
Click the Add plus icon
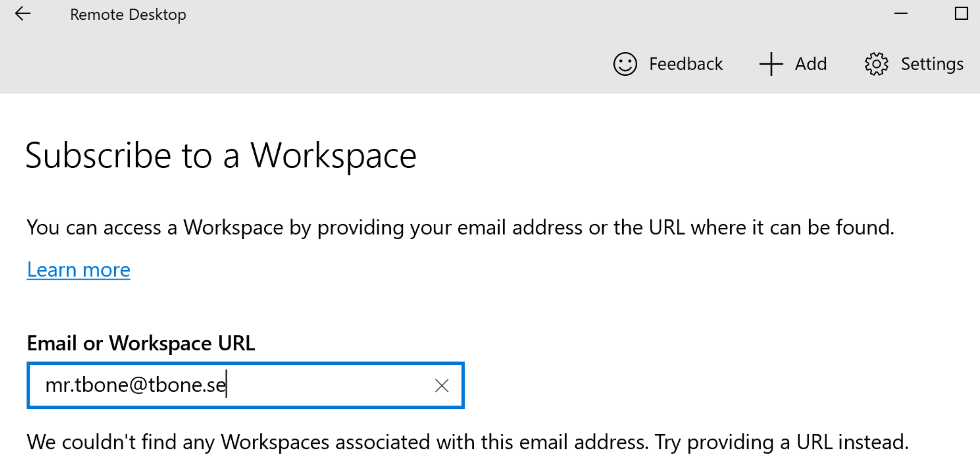pyautogui.click(x=771, y=64)
